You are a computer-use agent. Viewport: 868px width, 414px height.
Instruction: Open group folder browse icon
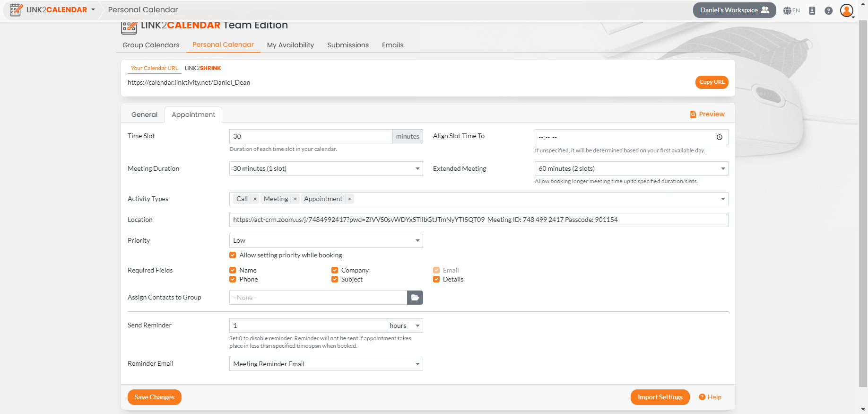coord(415,298)
